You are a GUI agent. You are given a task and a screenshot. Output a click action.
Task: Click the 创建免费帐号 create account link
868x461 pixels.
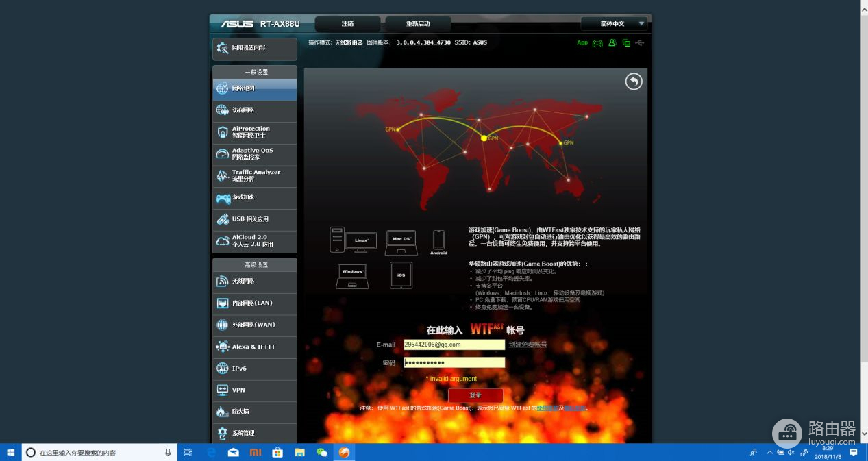coord(528,345)
